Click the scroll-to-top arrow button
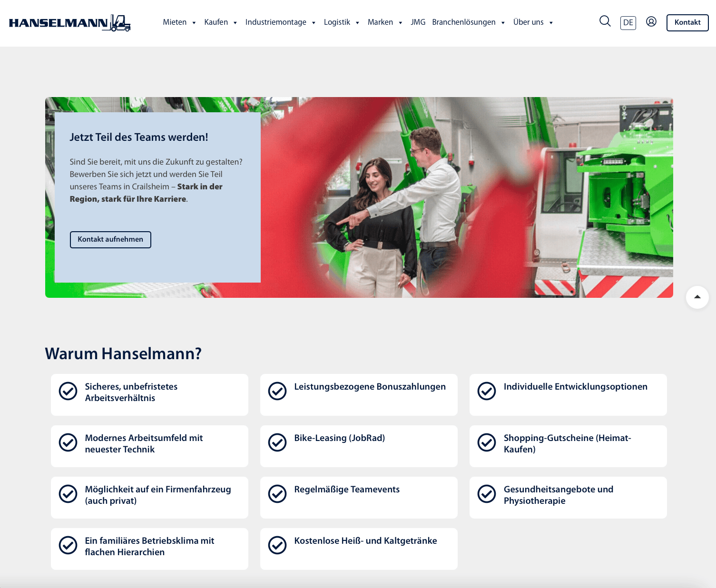The height and width of the screenshot is (588, 716). (697, 297)
